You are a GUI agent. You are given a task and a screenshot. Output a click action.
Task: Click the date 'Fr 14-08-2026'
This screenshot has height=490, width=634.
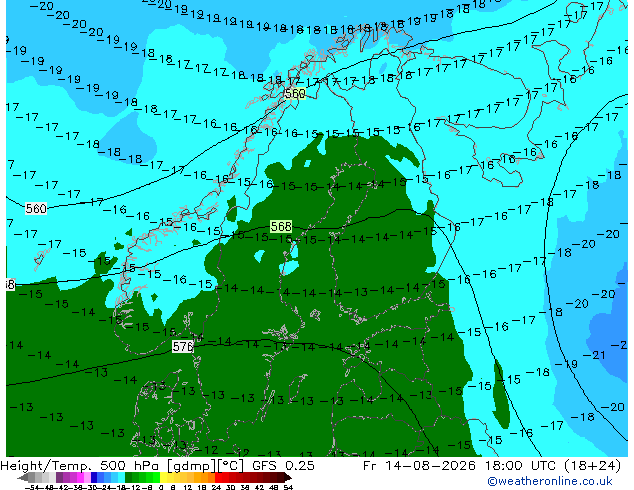point(419,466)
